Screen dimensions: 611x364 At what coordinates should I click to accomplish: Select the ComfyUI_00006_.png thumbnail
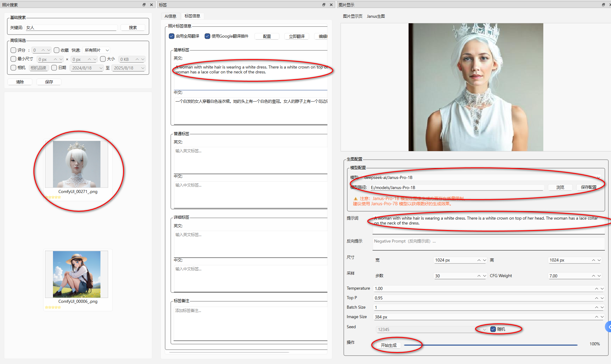click(x=77, y=274)
